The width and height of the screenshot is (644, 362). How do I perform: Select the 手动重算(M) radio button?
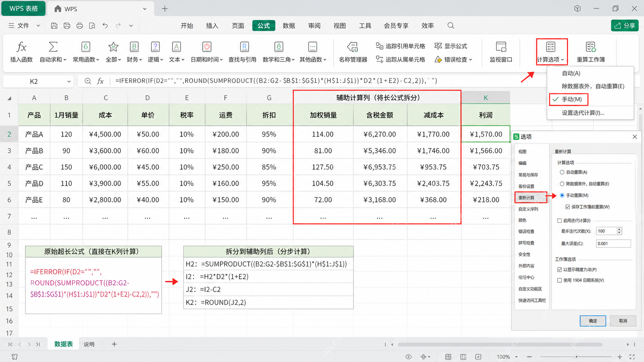tap(562, 195)
